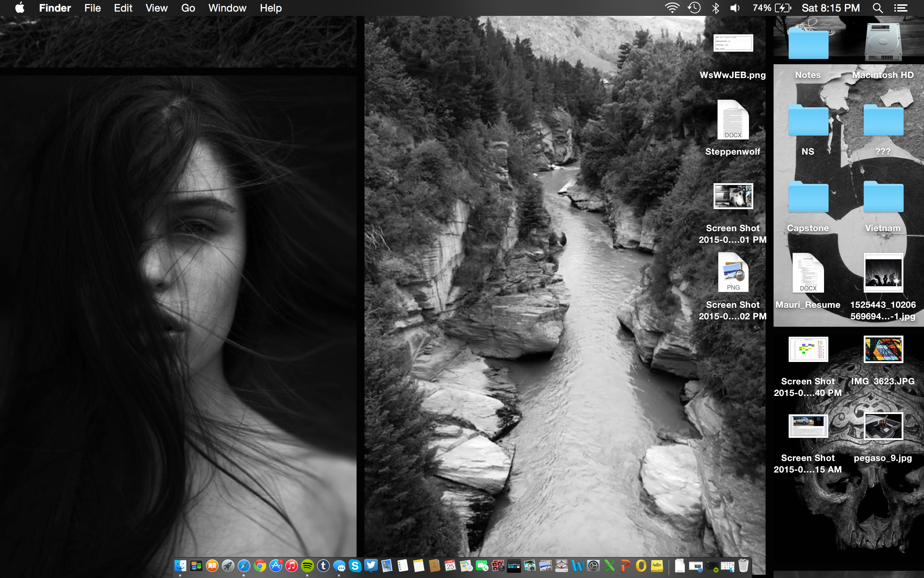The height and width of the screenshot is (578, 924).
Task: Launch Messages from the Dock
Action: pyautogui.click(x=339, y=565)
